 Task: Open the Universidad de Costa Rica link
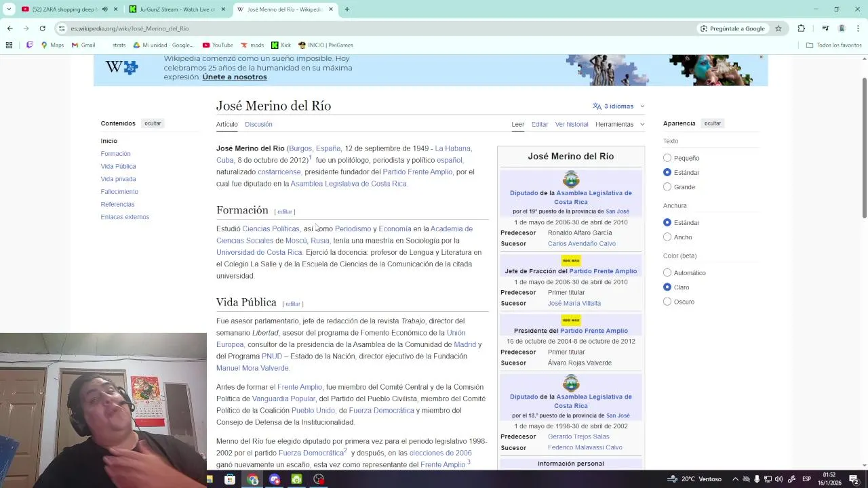tap(259, 252)
